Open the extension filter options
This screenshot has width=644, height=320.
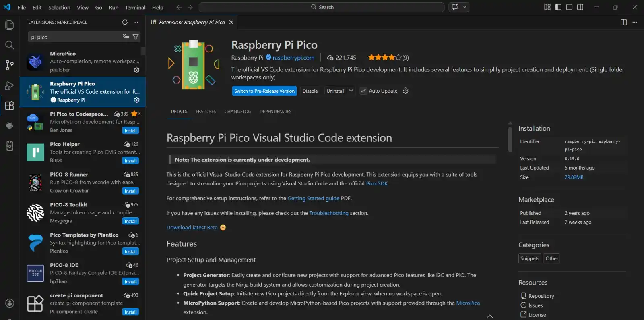(136, 37)
